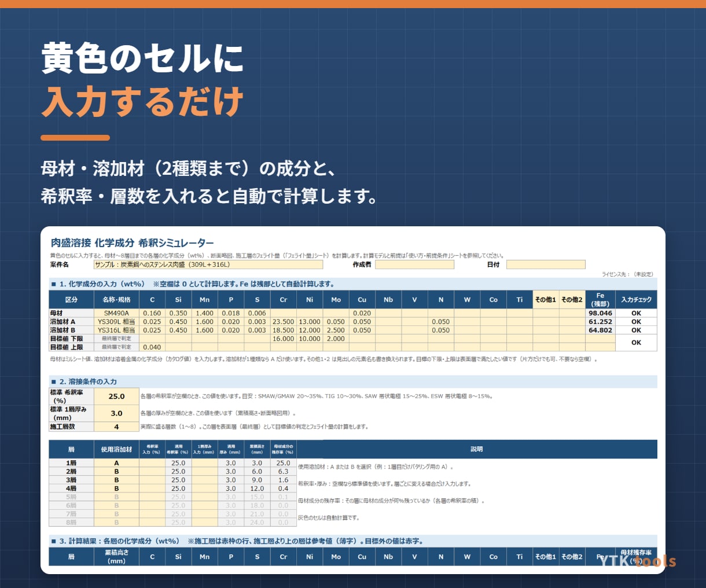
Task: Select 溶加材 A Cr value 23.500
Action: tap(284, 322)
